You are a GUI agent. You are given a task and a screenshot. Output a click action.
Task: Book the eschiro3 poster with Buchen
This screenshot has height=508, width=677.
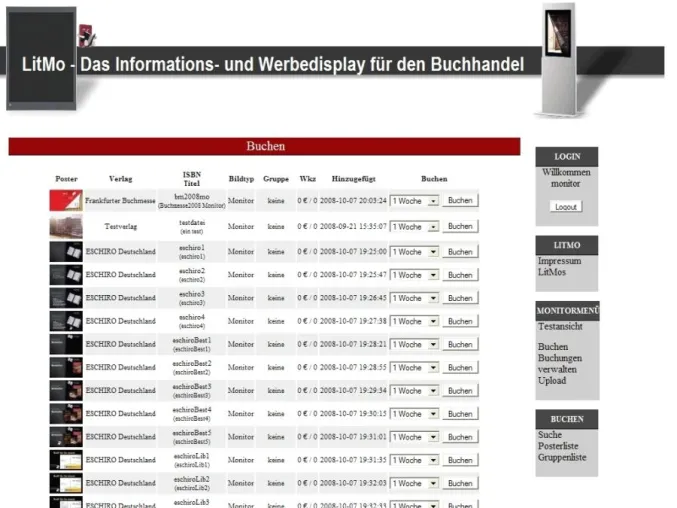[x=460, y=298]
